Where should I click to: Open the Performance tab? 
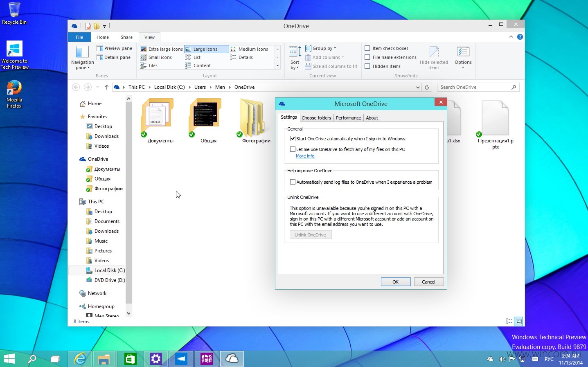pyautogui.click(x=348, y=118)
